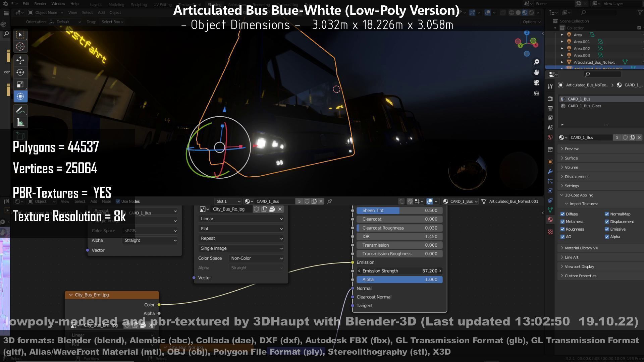This screenshot has height=362, width=644.
Task: Click the properties search field
Action: tap(602, 74)
